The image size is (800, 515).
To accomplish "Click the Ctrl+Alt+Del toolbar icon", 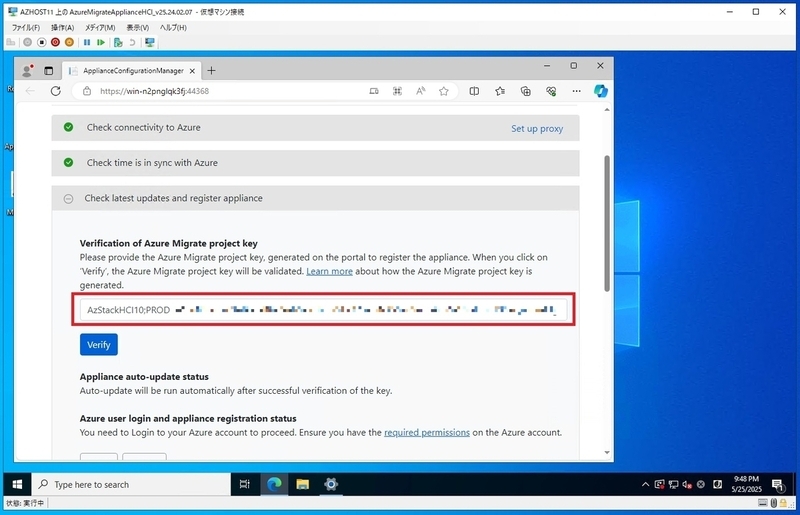I will tap(11, 42).
